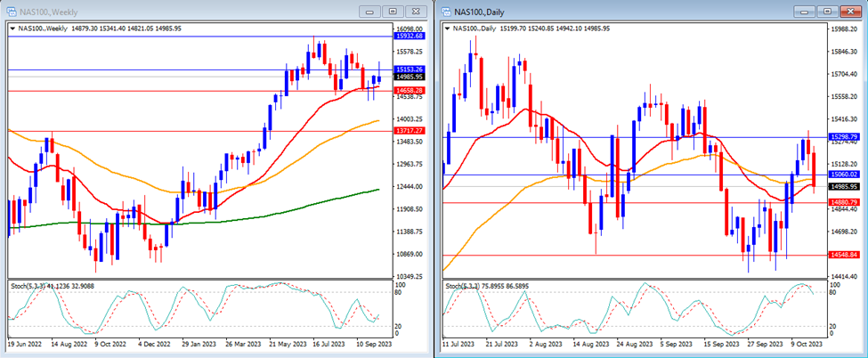Click the 14985.95 current price in Daily chart
The height and width of the screenshot is (358, 868).
pos(844,186)
